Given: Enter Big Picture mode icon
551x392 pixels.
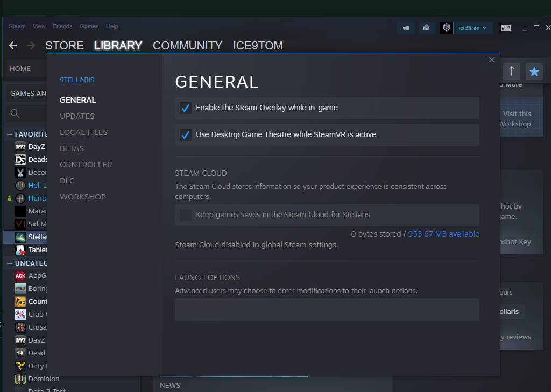Looking at the screenshot, I should 506,28.
